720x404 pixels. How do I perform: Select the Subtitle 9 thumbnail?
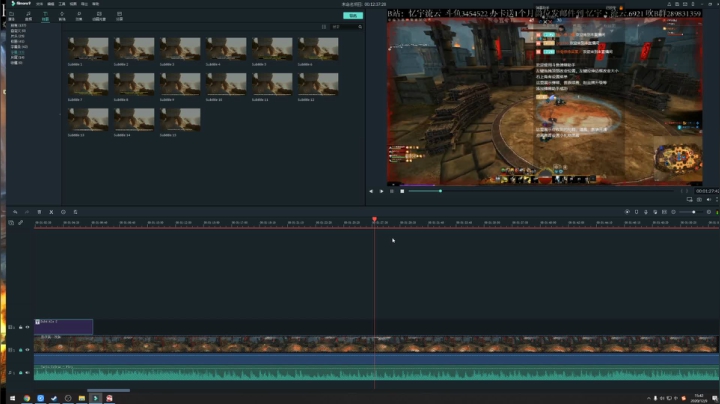tap(180, 84)
